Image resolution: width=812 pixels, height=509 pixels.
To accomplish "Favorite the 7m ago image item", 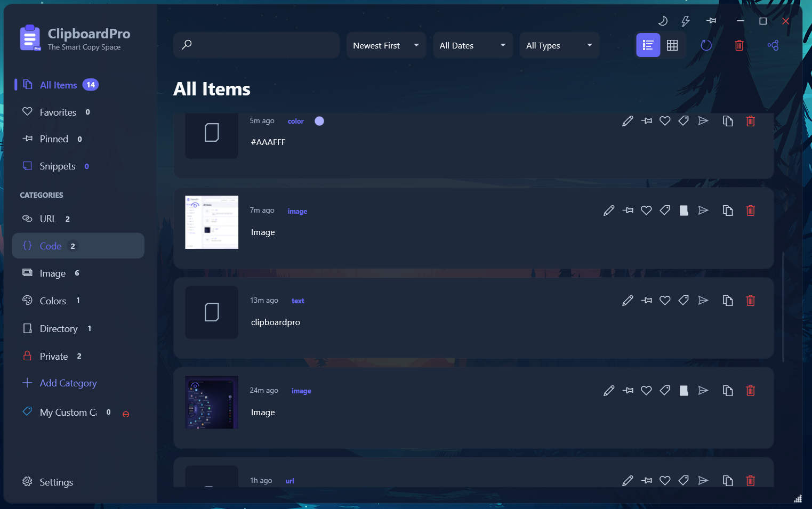I will [646, 211].
